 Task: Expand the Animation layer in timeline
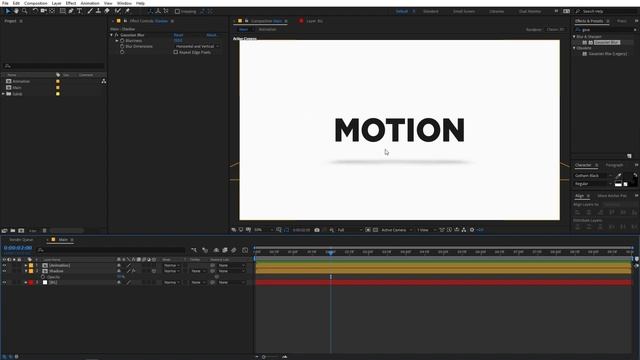(x=26, y=265)
